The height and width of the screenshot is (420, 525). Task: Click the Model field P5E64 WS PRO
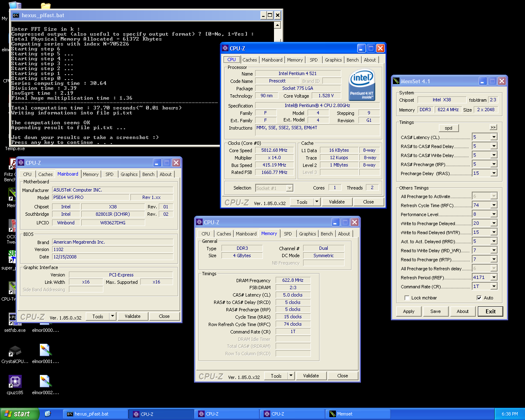click(91, 197)
